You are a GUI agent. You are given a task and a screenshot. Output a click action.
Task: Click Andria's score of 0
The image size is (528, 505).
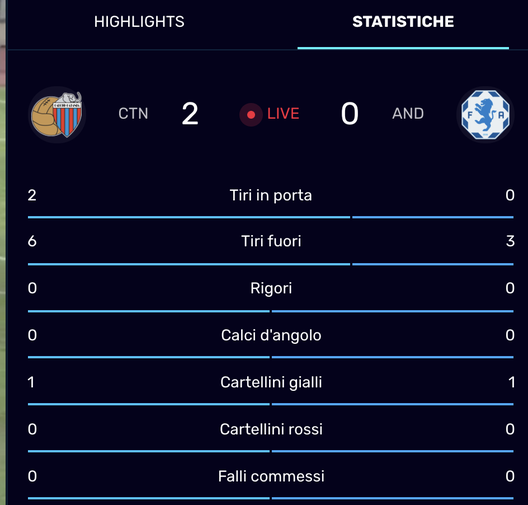click(x=350, y=114)
